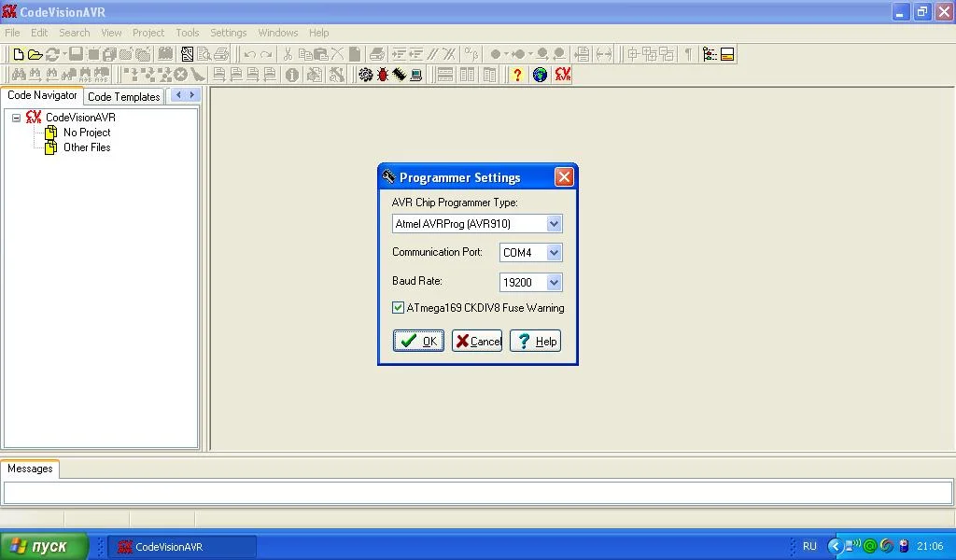The height and width of the screenshot is (560, 956).
Task: Select the Messages tab
Action: 30,469
